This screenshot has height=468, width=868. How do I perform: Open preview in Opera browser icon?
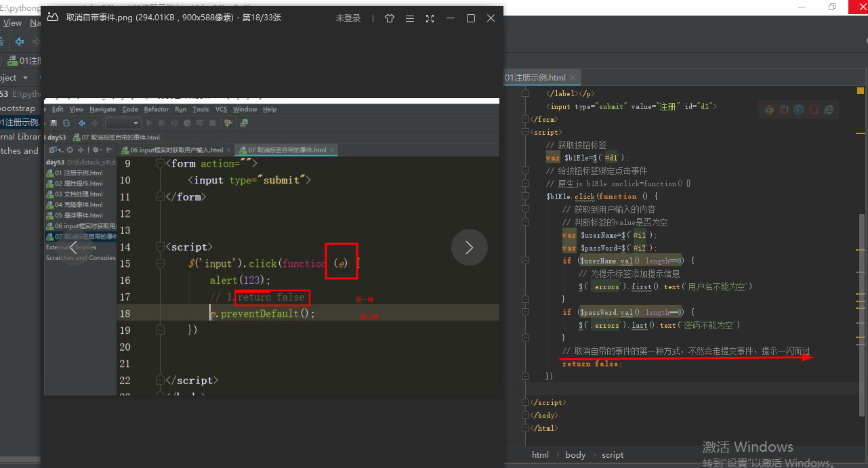pyautogui.click(x=814, y=109)
